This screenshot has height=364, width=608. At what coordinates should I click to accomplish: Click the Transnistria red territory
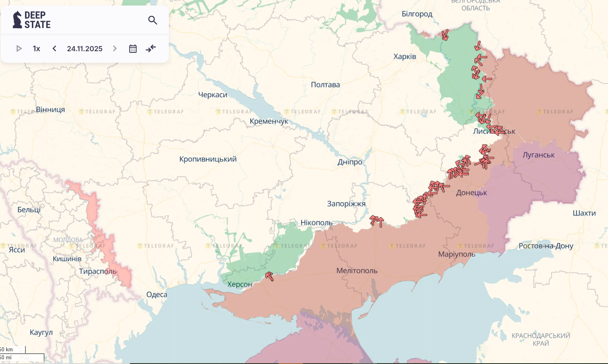tap(99, 237)
